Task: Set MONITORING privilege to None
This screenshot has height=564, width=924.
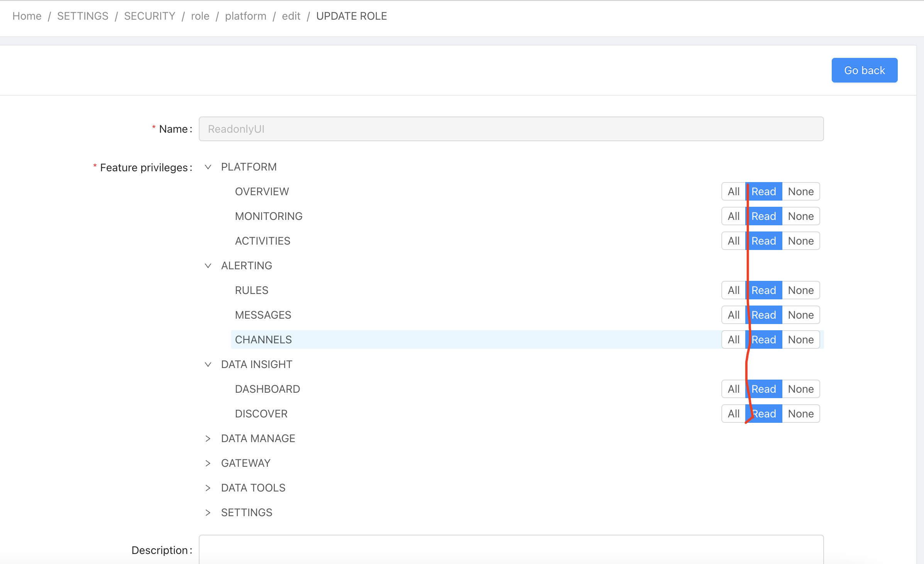Action: point(800,216)
